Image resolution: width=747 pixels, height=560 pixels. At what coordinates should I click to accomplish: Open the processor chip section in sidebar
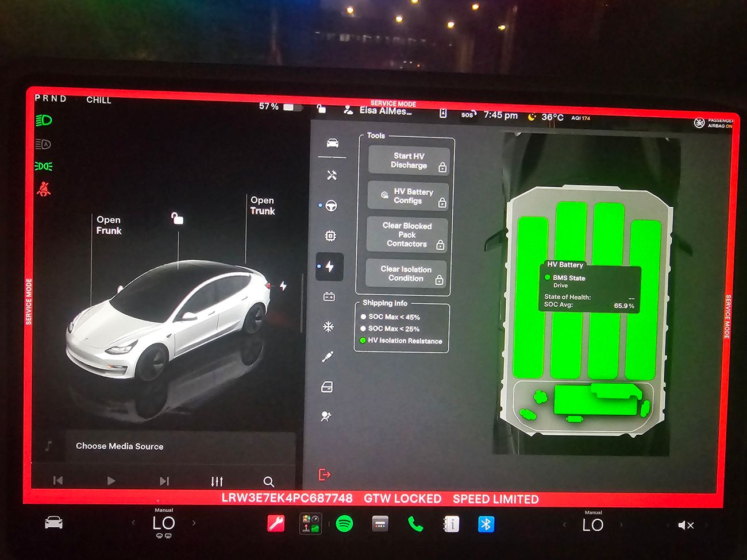click(x=330, y=235)
